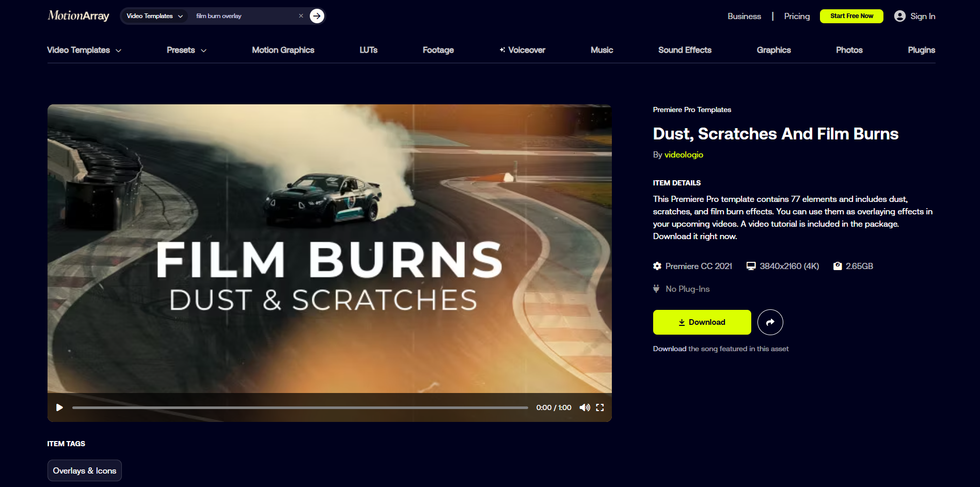Image resolution: width=980 pixels, height=487 pixels.
Task: Switch to the Music section
Action: click(x=602, y=50)
